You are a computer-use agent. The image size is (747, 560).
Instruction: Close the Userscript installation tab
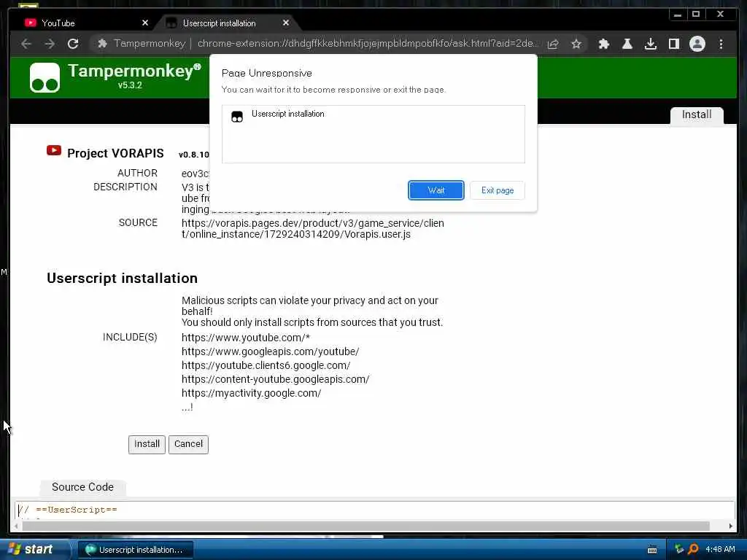coord(286,23)
